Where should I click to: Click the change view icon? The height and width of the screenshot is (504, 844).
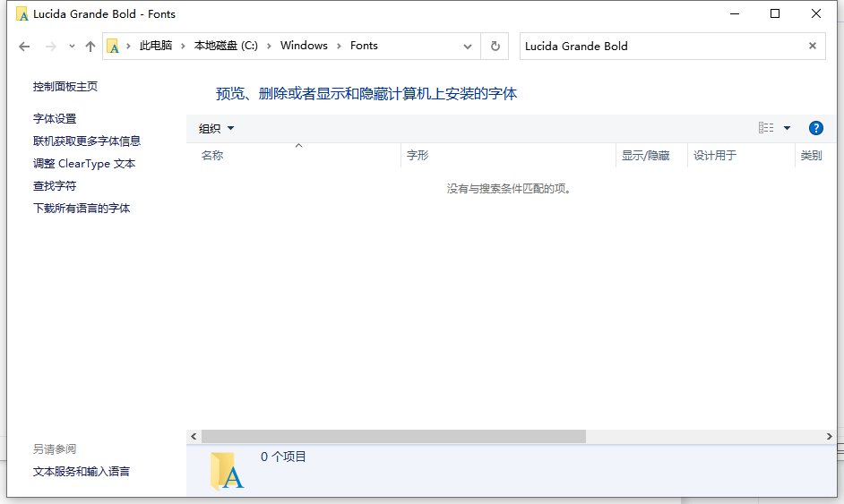[x=766, y=127]
